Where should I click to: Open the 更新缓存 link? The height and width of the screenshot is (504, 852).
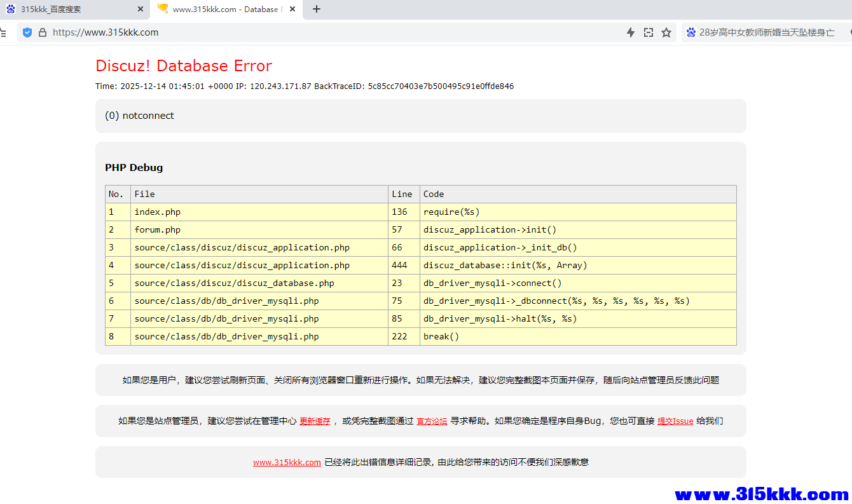315,421
